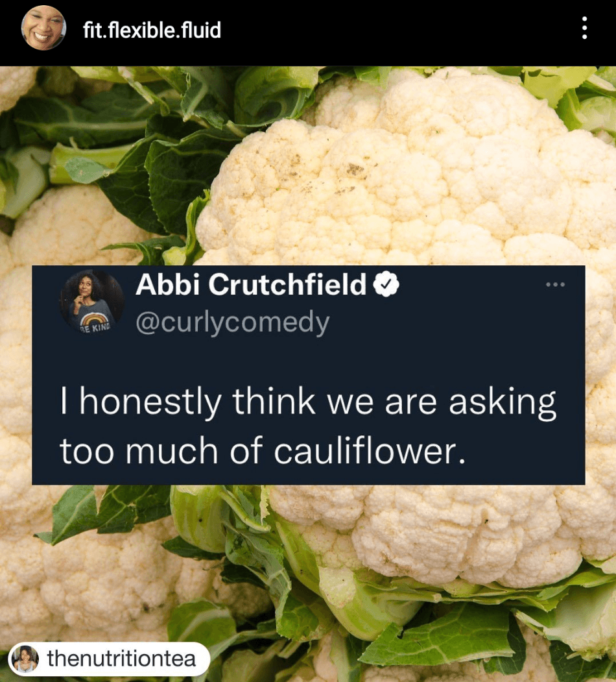This screenshot has height=682, width=616.
Task: Open the fit.flexible.fluid username link
Action: (x=152, y=30)
